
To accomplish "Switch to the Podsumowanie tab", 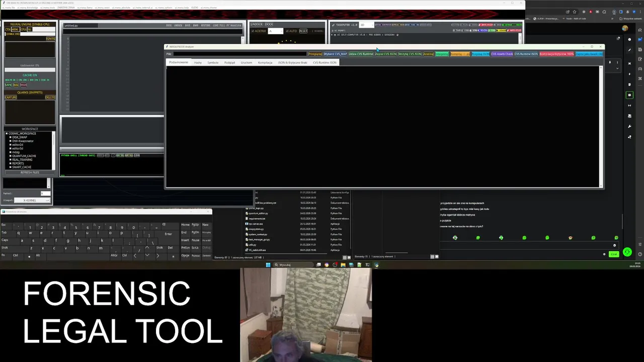I will [x=179, y=62].
